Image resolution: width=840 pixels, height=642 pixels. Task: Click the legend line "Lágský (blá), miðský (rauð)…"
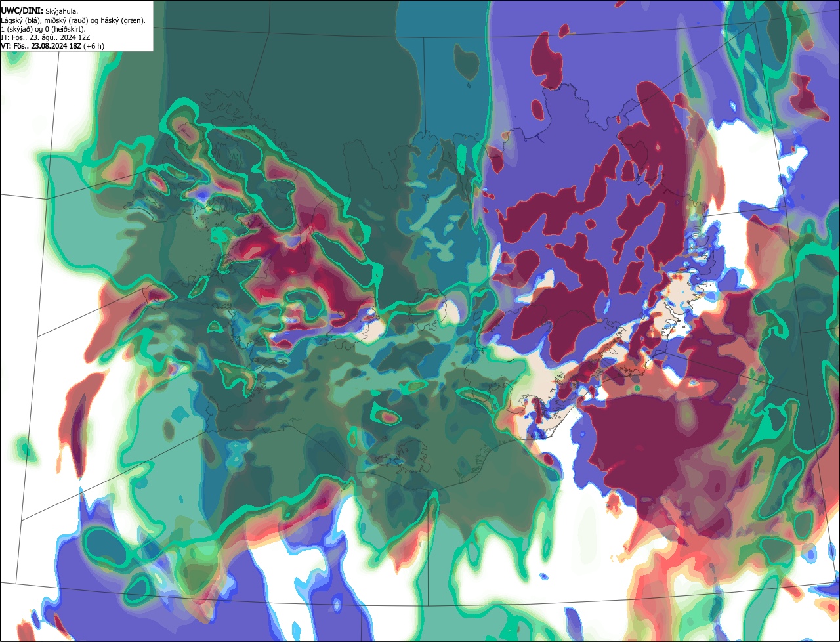73,20
